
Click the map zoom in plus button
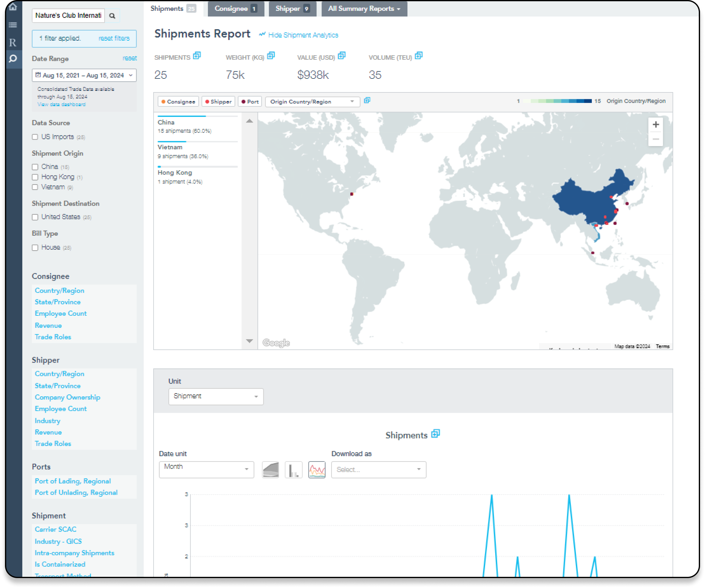[655, 125]
